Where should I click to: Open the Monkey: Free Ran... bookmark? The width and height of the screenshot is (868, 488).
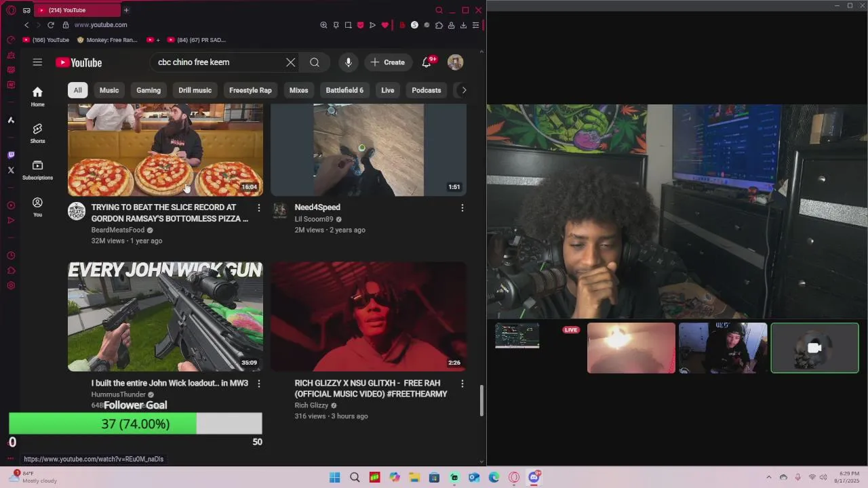tap(107, 40)
